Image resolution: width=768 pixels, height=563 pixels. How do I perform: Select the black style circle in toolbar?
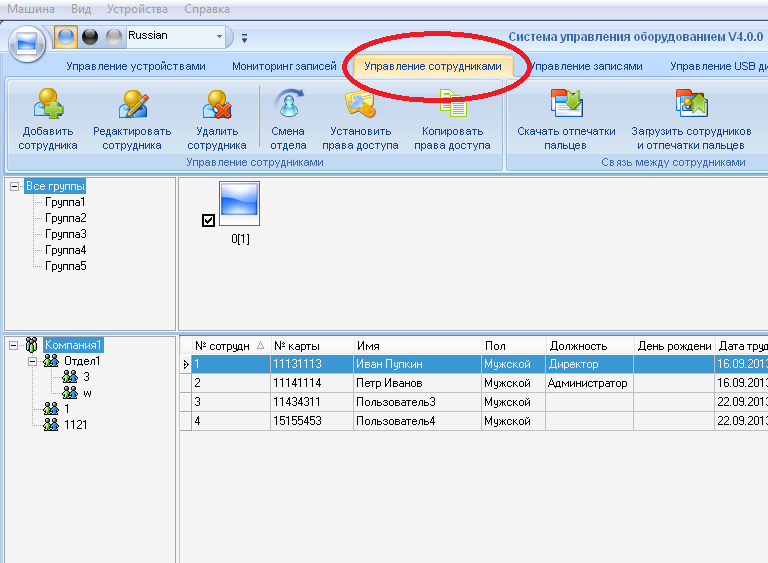pos(90,37)
